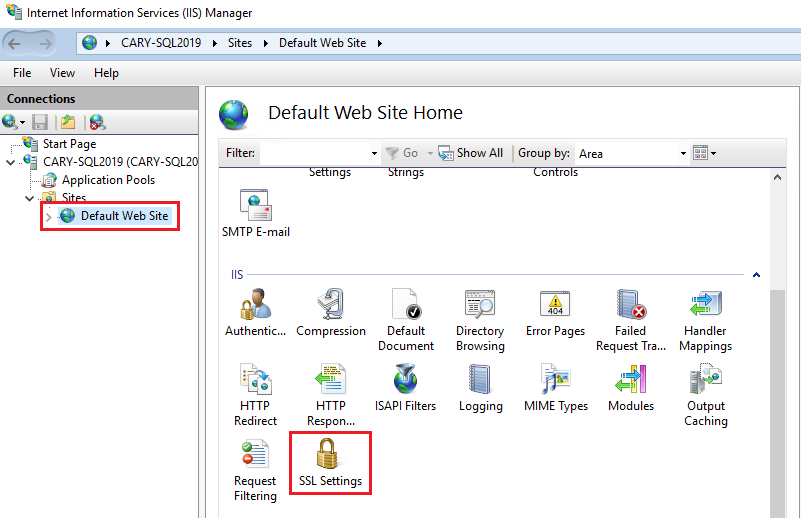801x518 pixels.
Task: Open Directory Browsing settings
Action: point(480,319)
